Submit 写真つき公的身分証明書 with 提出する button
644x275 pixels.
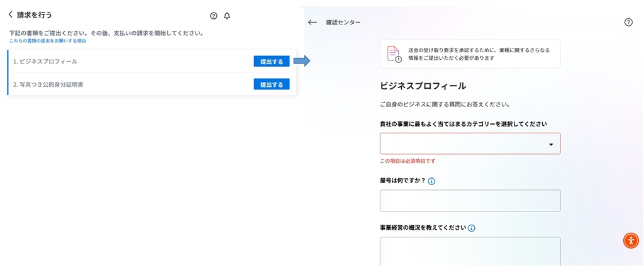pyautogui.click(x=272, y=84)
